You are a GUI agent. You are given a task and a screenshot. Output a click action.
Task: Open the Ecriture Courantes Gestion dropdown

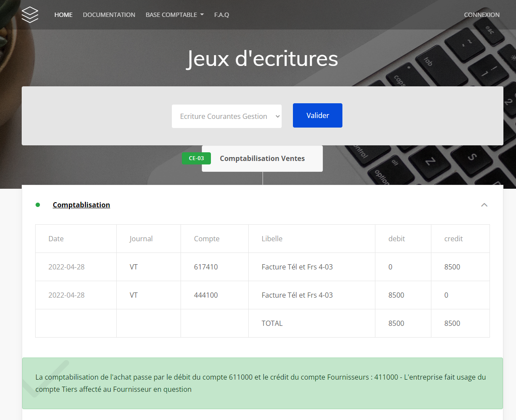pyautogui.click(x=227, y=116)
